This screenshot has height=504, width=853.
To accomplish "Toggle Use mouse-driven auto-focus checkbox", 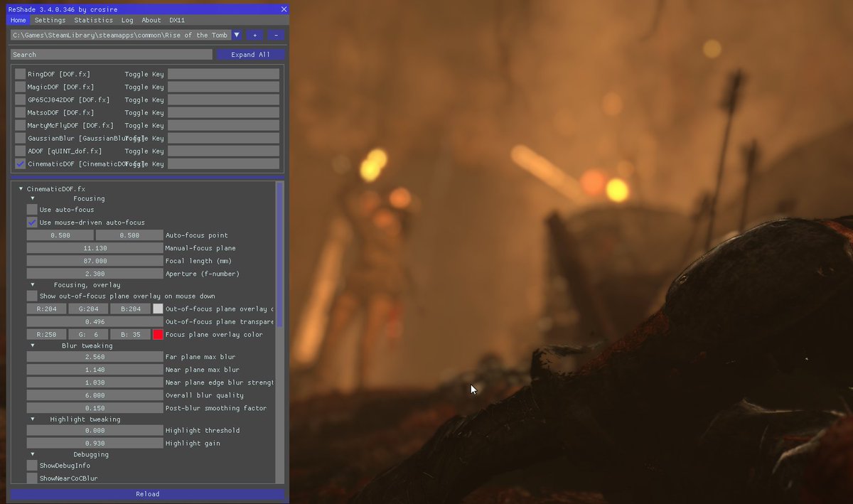I will tap(32, 222).
